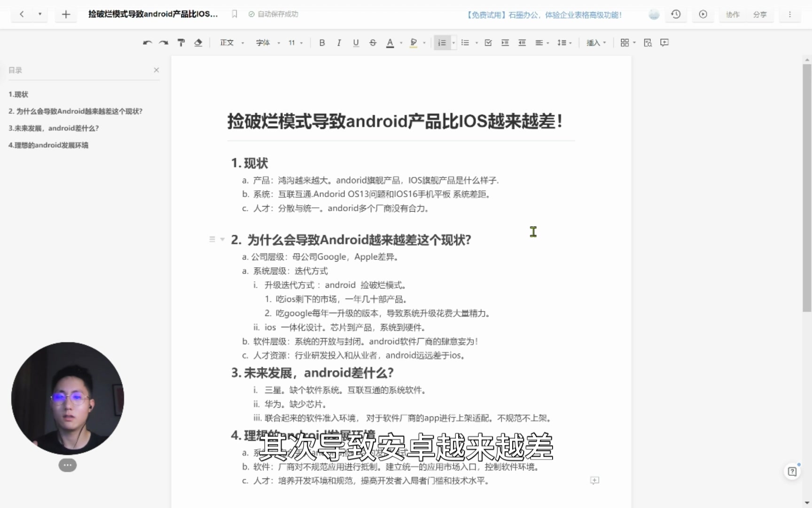Viewport: 812px width, 508px height.
Task: Click the heading 3.未来发展，android差什么?
Action: 312,373
